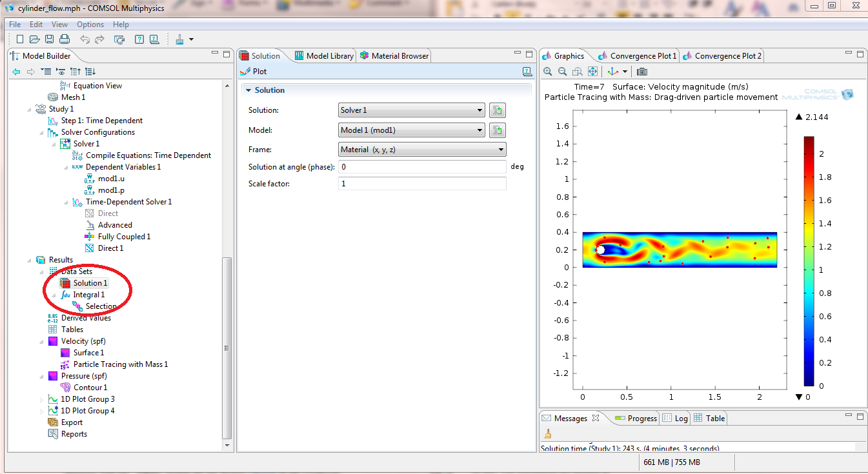
Task: Click the Model Builder show menu list icon
Action: pyautogui.click(x=46, y=72)
